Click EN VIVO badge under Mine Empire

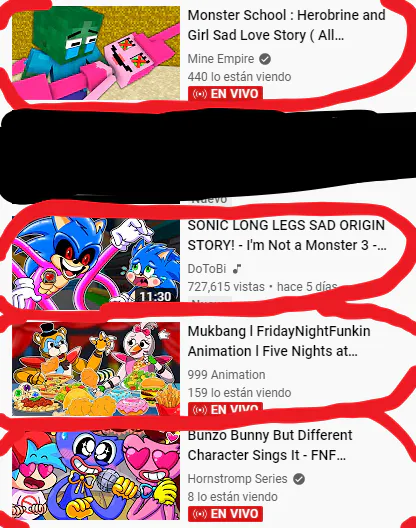225,93
